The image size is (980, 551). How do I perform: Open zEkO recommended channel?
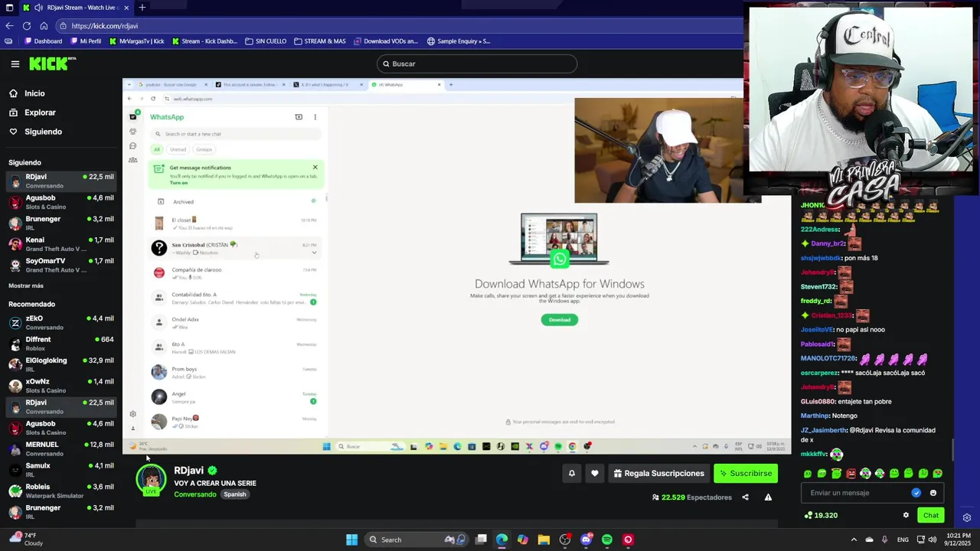pos(61,322)
